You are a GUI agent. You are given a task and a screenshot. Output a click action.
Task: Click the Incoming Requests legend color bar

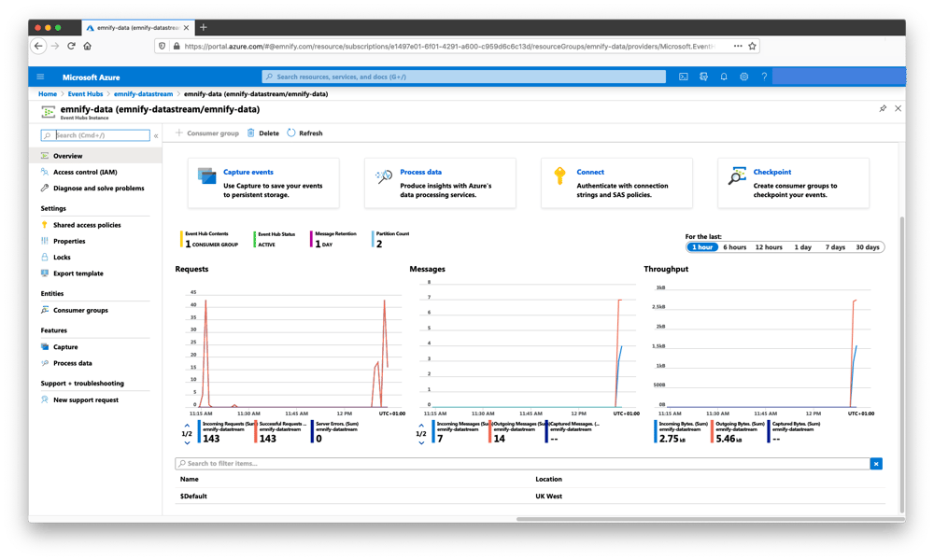[199, 432]
